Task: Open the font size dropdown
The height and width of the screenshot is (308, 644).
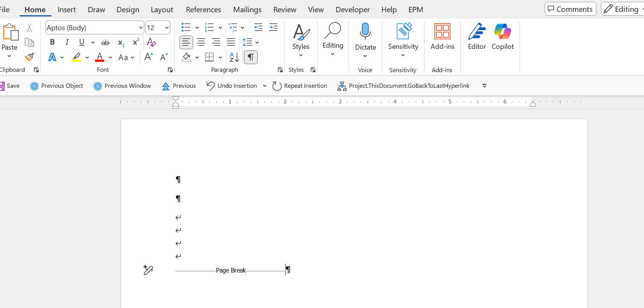Action: tap(167, 27)
